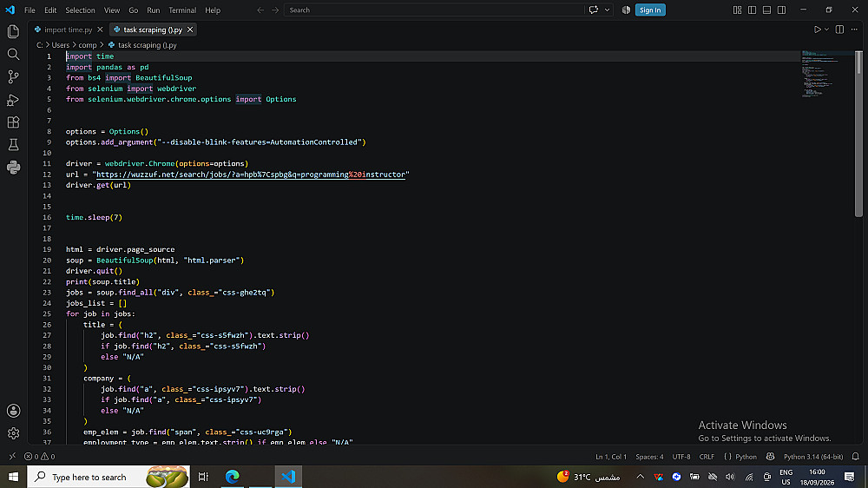Open the Testing flask view
Image resolution: width=868 pixels, height=488 pixels.
tap(13, 145)
